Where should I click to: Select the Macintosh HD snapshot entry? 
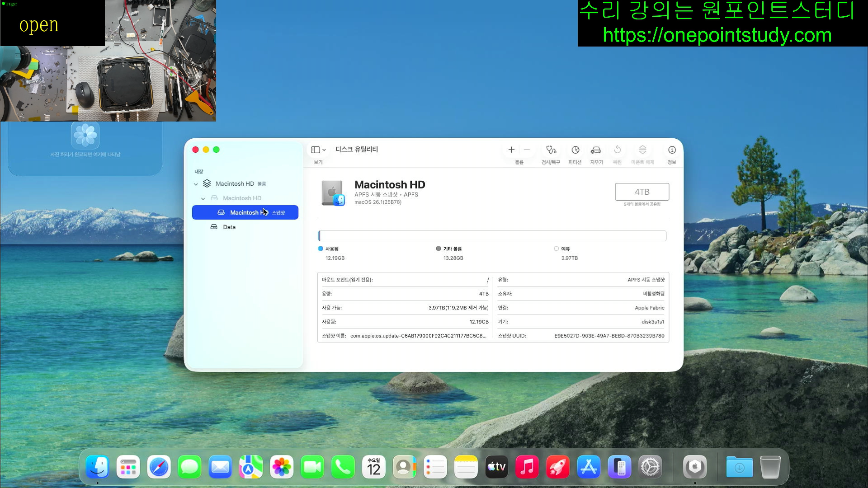(245, 212)
